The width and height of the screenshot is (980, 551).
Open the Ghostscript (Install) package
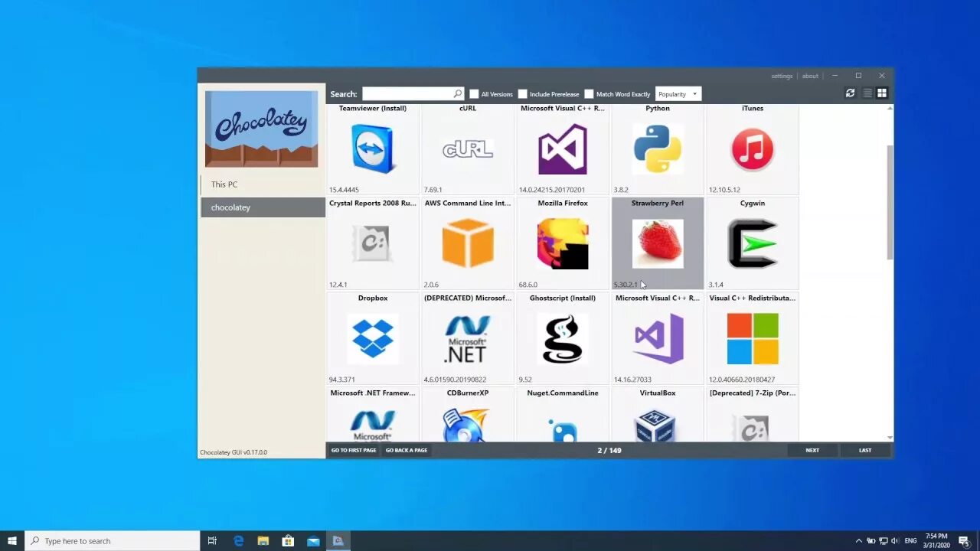tap(563, 339)
